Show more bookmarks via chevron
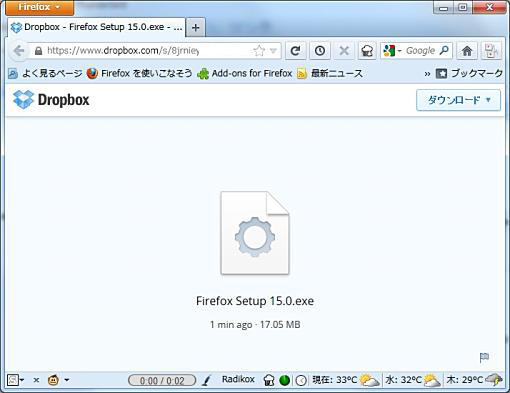The height and width of the screenshot is (393, 510). pyautogui.click(x=427, y=74)
